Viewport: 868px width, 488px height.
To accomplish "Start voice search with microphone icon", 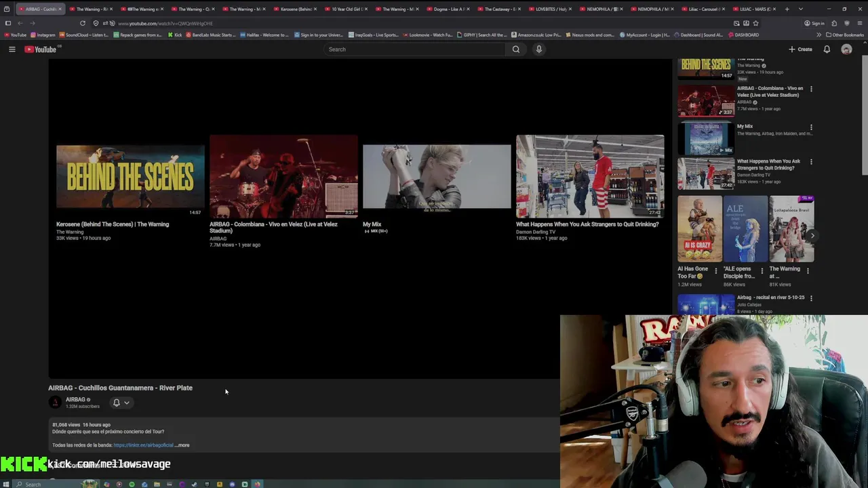I will point(539,49).
